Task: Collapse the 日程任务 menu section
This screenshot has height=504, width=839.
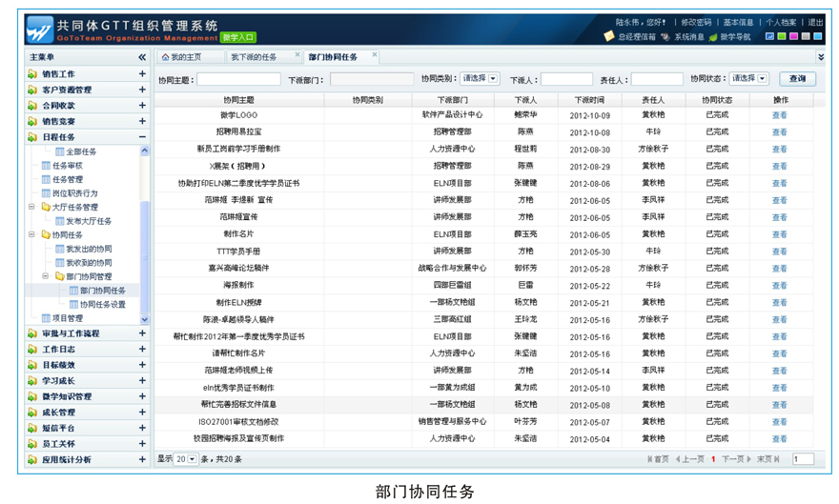Action: tap(142, 137)
